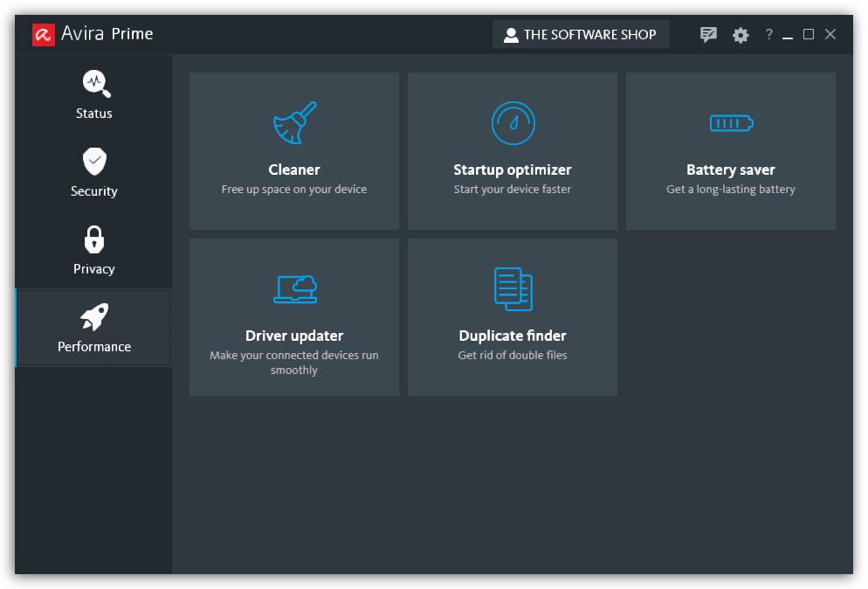
Task: Switch to the Status section
Action: coord(94,94)
